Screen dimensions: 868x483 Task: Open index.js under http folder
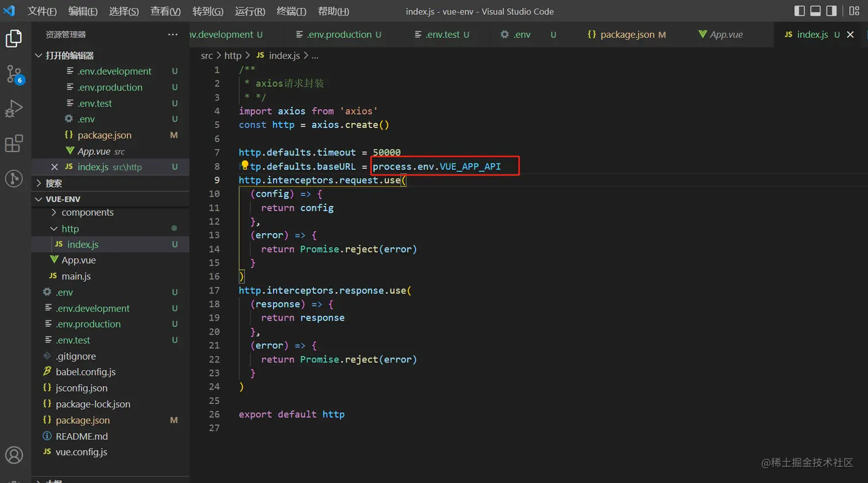(110, 244)
